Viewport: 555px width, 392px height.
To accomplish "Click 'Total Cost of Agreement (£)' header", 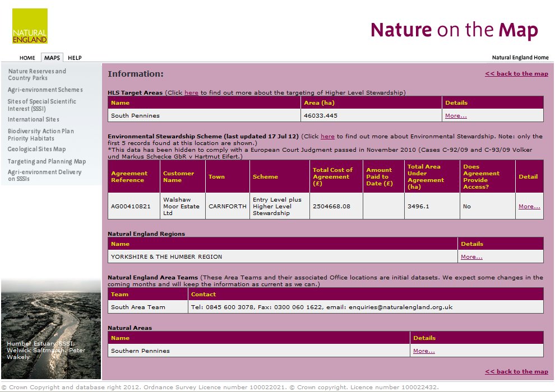I will [336, 176].
